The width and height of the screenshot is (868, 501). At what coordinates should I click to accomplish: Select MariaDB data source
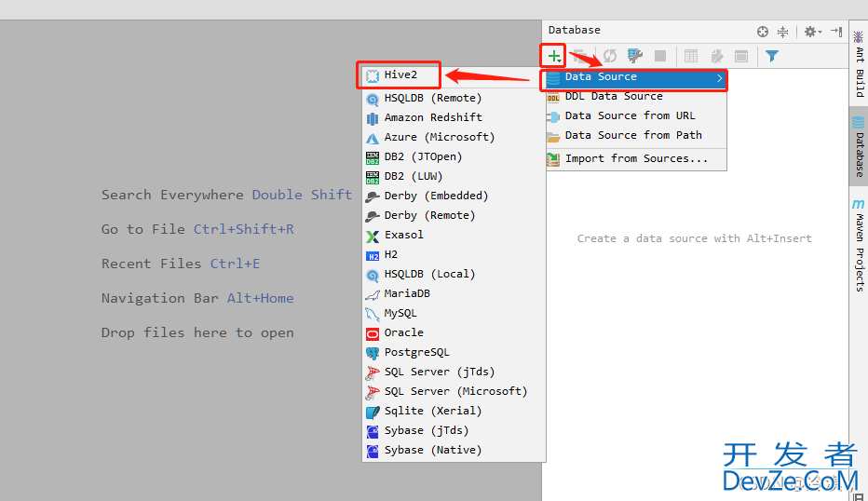[454, 293]
